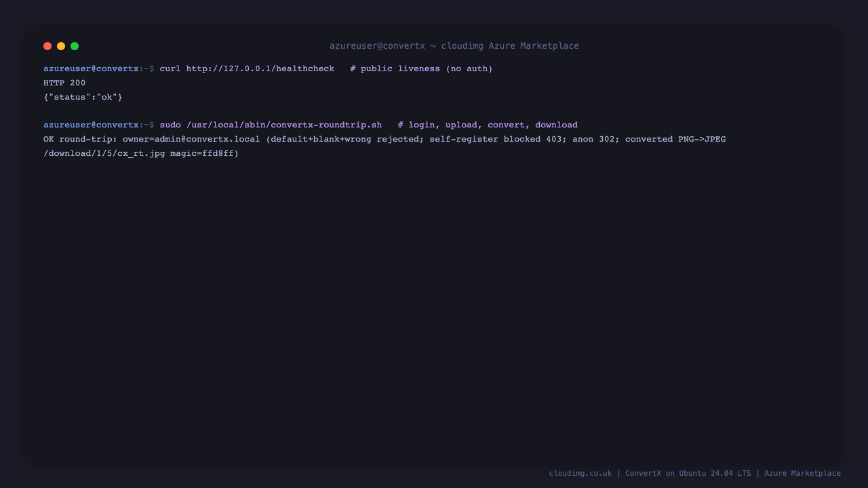Screen dimensions: 868x488
Task: Click the first 'azureuser@convertx' prompt before curl
Action: click(x=91, y=68)
